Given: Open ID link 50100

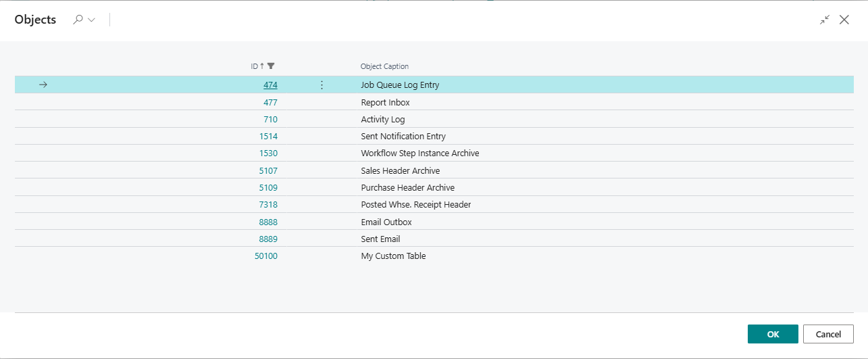Looking at the screenshot, I should coord(266,256).
